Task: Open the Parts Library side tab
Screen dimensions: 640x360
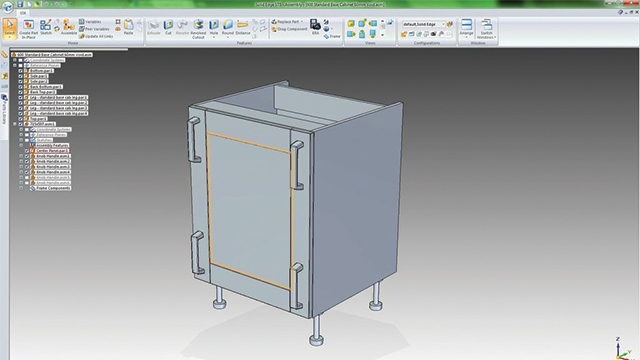Action: [x=4, y=109]
